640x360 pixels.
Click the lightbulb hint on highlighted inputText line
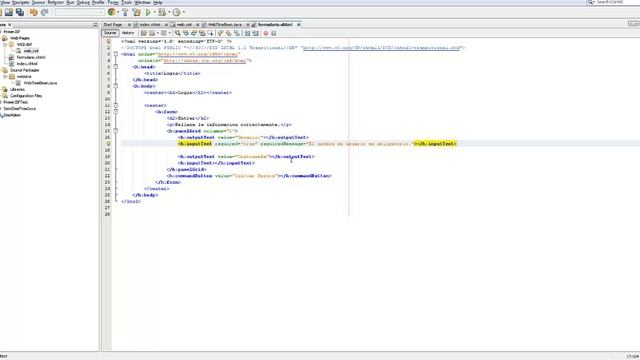108,144
